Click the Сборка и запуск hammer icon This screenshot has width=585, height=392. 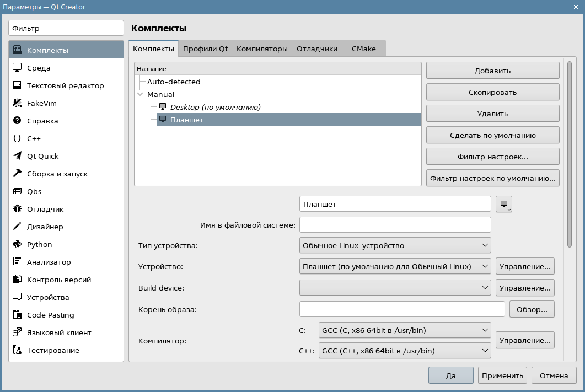tap(17, 174)
